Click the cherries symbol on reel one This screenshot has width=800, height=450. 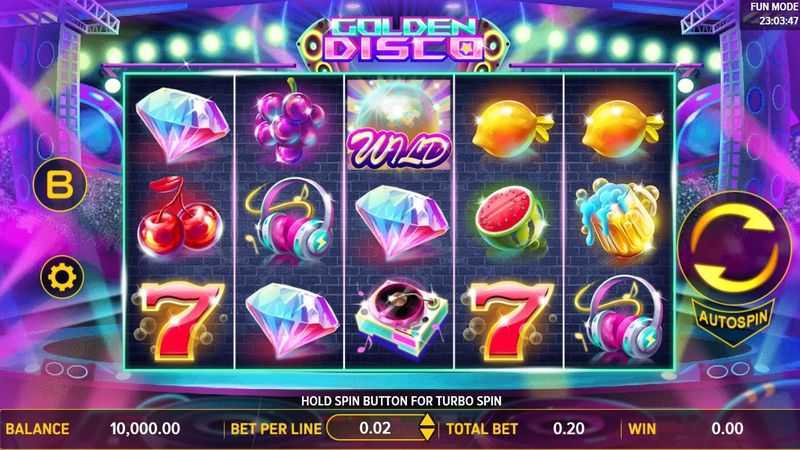(x=180, y=216)
